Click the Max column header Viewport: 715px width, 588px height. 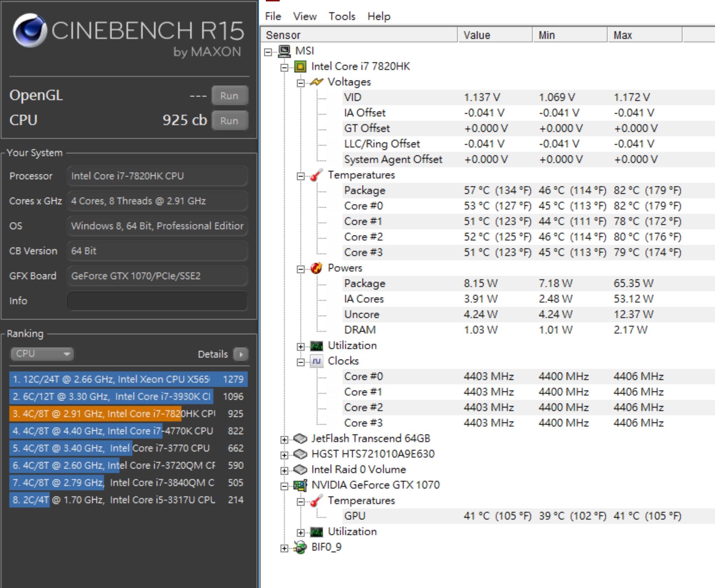point(645,35)
